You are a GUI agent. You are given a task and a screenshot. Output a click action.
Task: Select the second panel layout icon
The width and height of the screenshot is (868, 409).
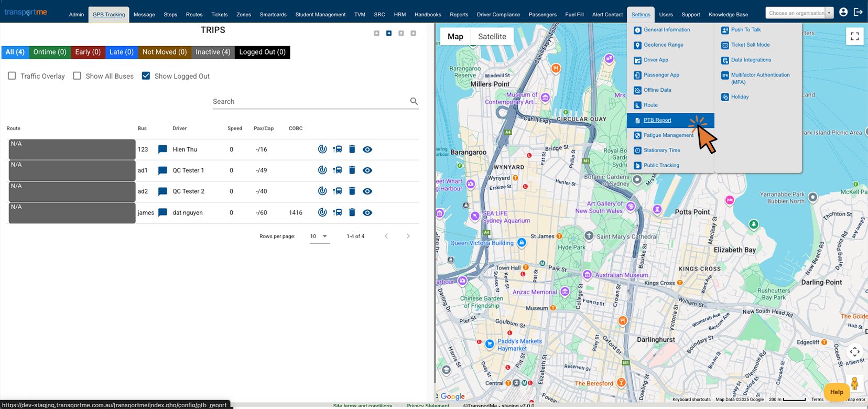pos(389,33)
